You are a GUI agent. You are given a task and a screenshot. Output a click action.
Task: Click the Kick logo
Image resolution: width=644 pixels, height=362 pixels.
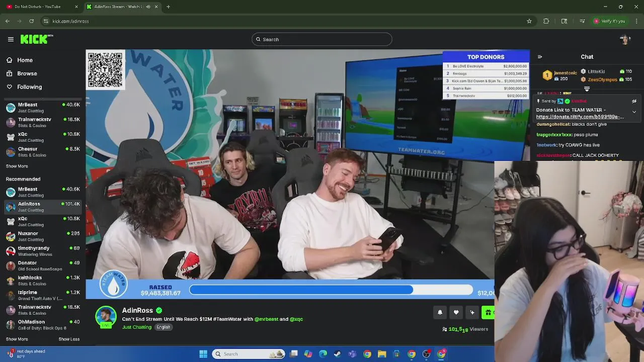coord(36,39)
